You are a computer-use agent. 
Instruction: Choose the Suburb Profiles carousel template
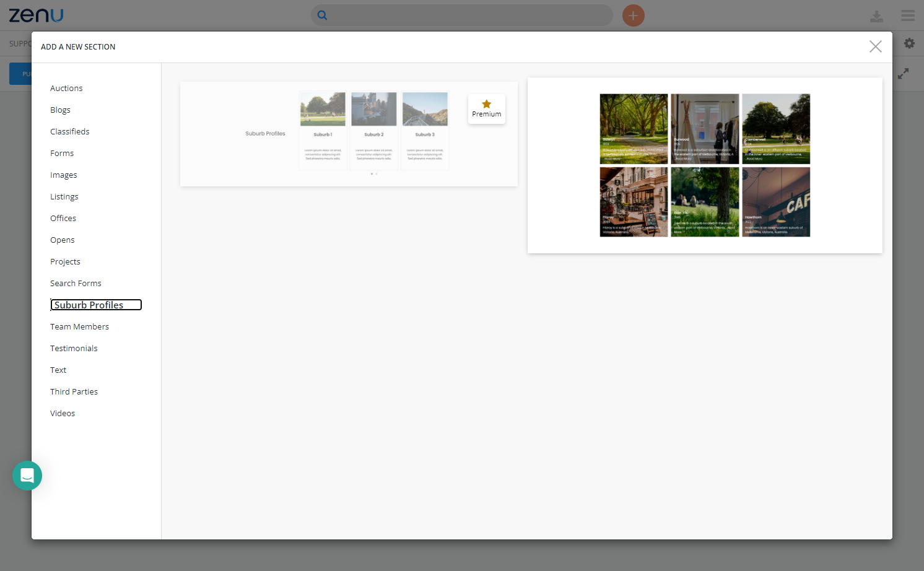(x=349, y=134)
